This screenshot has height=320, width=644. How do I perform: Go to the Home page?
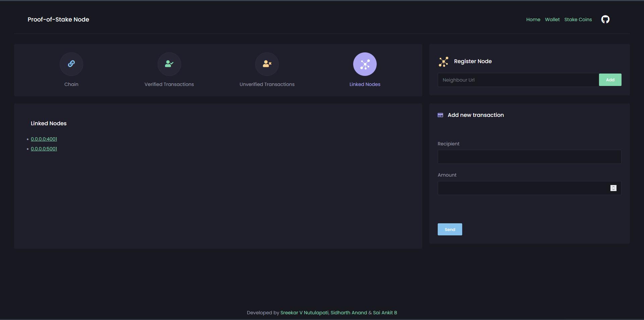[x=533, y=19]
